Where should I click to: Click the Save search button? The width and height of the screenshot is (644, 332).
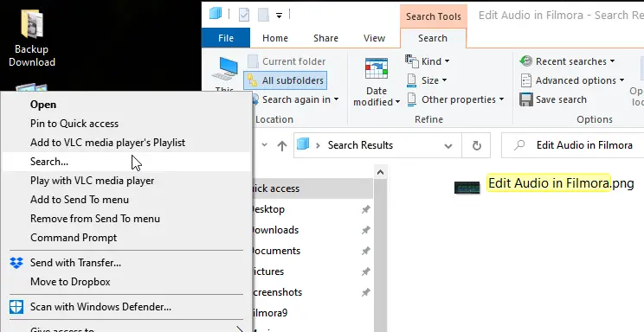[x=553, y=99]
